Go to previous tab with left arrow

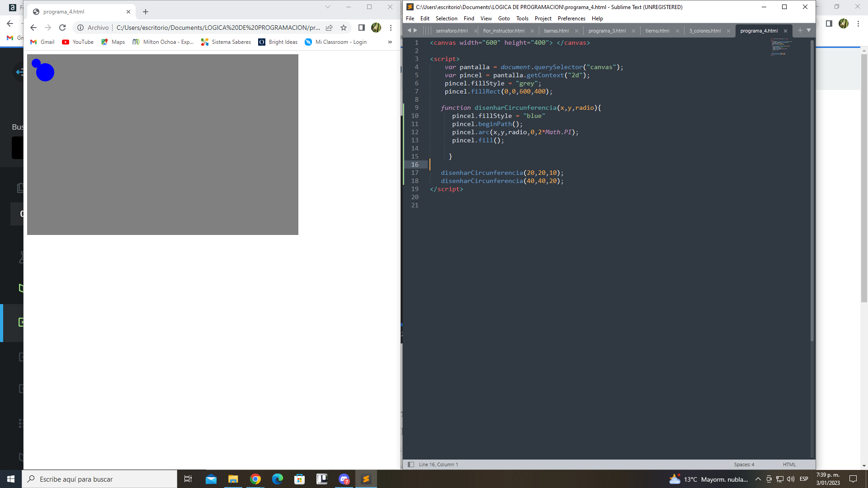[x=409, y=30]
